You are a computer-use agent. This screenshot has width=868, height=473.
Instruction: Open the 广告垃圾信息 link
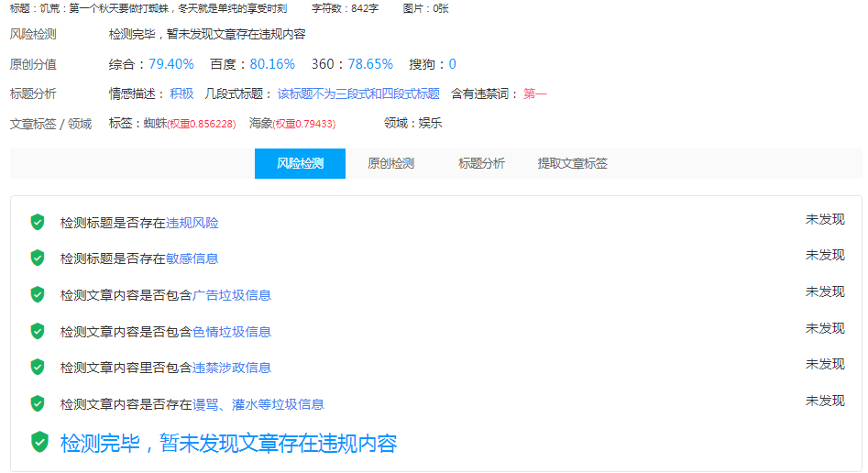[x=232, y=295]
